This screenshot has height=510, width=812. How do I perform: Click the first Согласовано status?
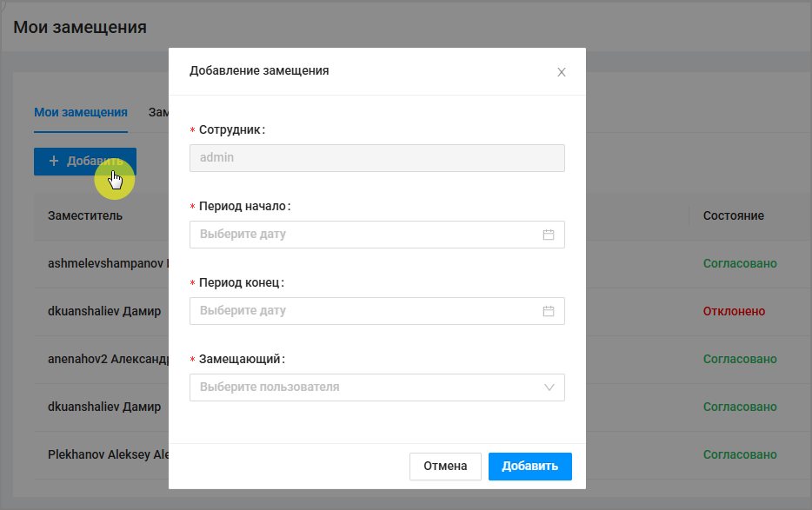[739, 263]
